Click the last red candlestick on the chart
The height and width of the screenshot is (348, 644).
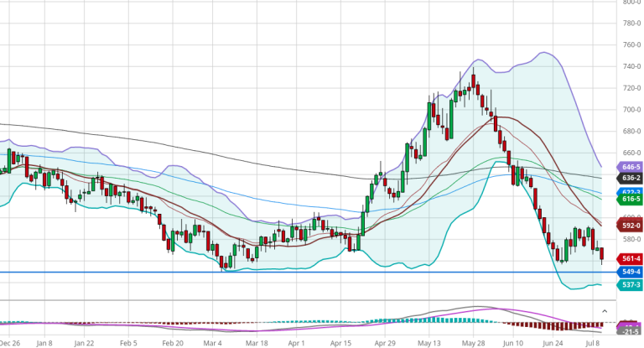(x=603, y=253)
